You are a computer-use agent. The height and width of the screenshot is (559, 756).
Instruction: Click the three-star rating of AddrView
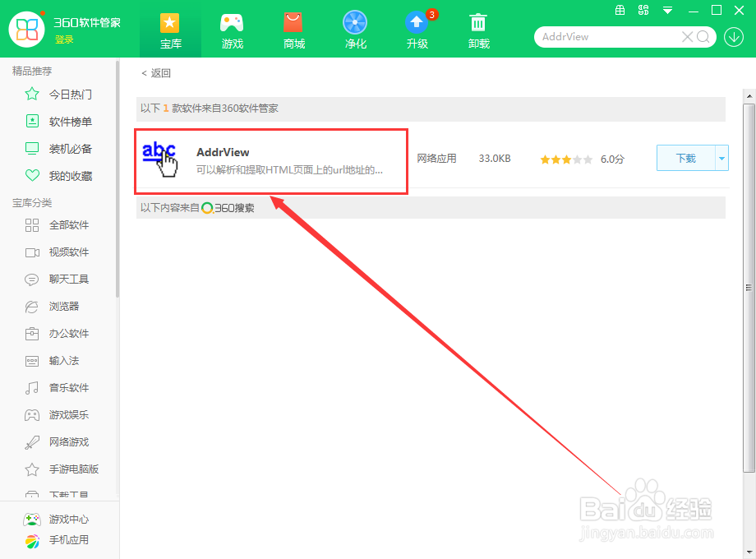pos(566,159)
